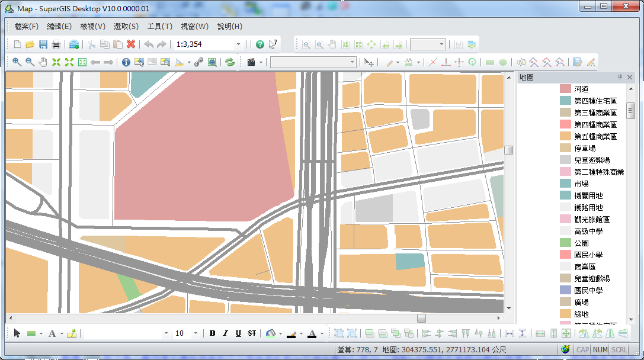Screen dimensions: 644x360
Task: Open the attribute editing notebook icon
Action: point(578,62)
